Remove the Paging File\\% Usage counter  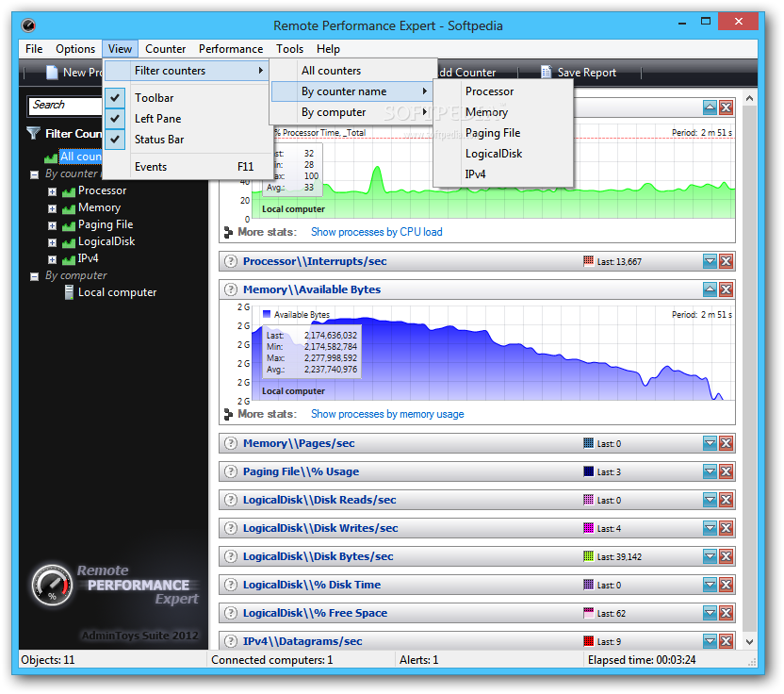726,471
